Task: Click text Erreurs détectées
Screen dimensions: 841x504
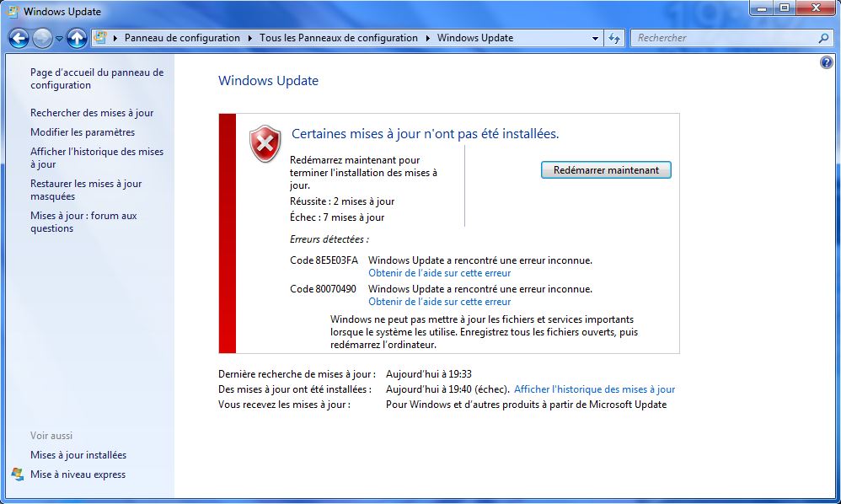Action: 329,239
